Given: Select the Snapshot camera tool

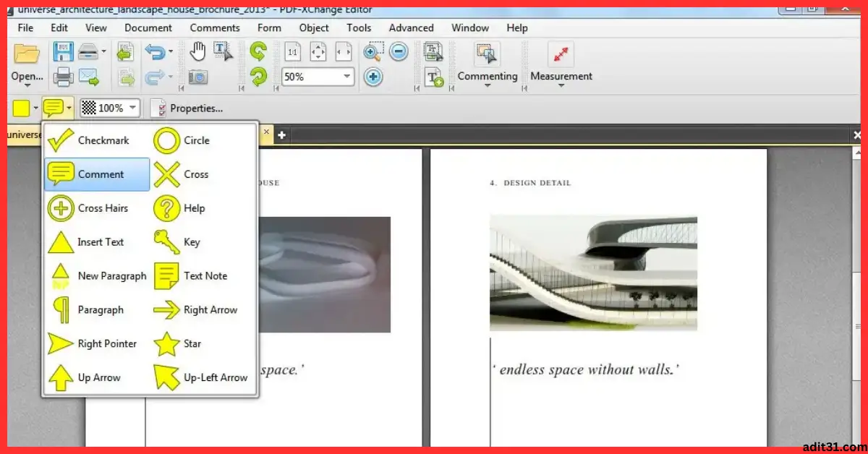Looking at the screenshot, I should [x=198, y=76].
